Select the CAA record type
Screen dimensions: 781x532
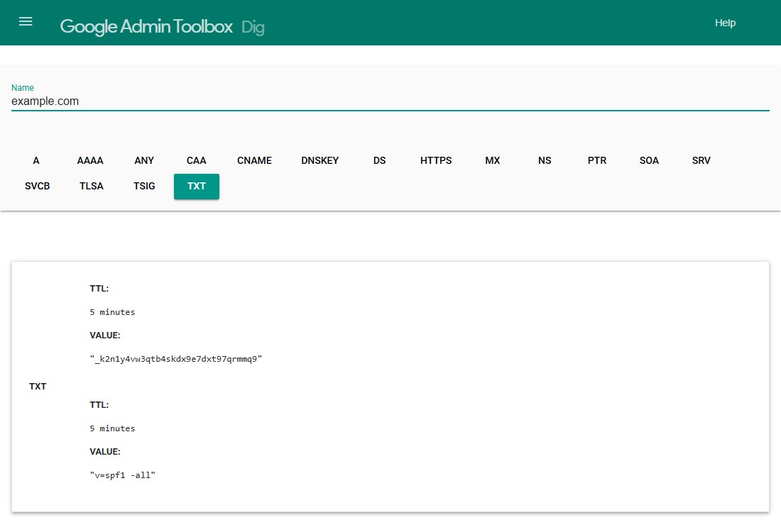[196, 161]
